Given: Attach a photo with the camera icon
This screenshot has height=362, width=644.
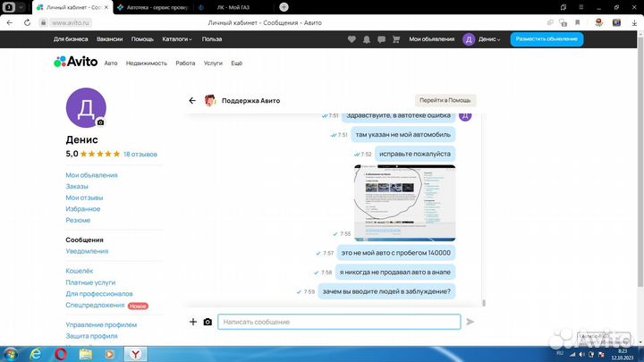Looking at the screenshot, I should 208,322.
